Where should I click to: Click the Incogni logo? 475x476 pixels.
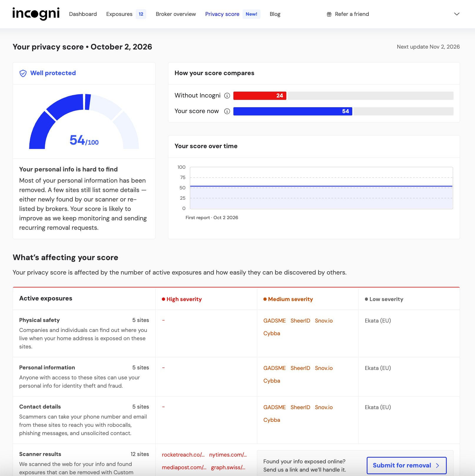coord(36,14)
